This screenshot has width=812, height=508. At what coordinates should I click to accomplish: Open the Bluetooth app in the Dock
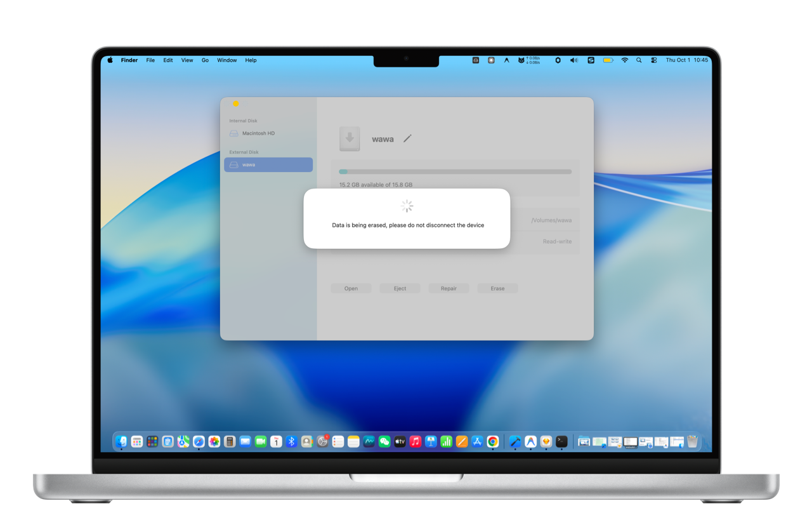291,441
